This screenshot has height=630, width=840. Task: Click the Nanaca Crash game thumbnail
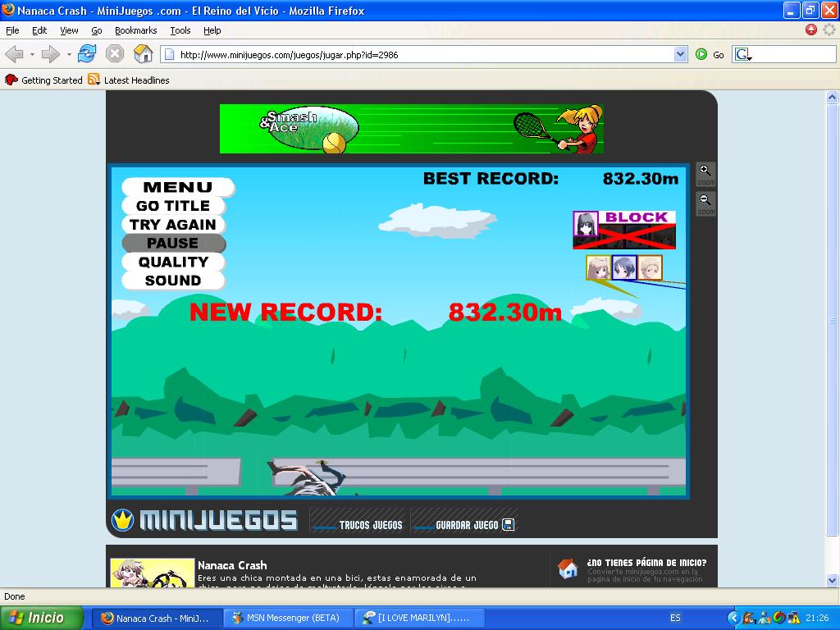pyautogui.click(x=152, y=573)
